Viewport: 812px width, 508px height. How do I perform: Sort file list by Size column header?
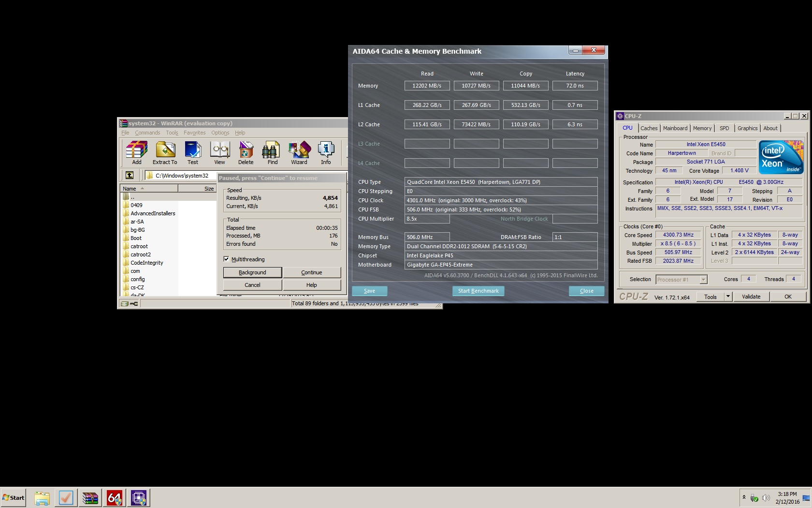197,189
